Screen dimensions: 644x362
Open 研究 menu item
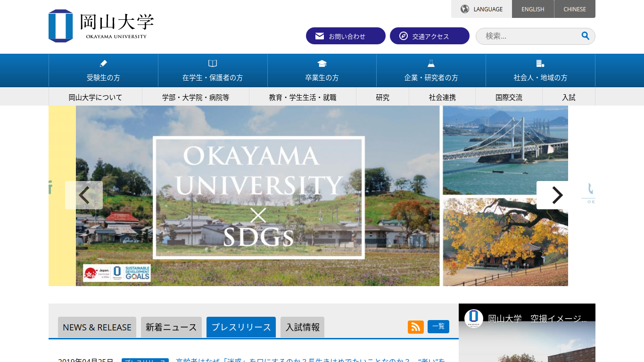click(383, 97)
